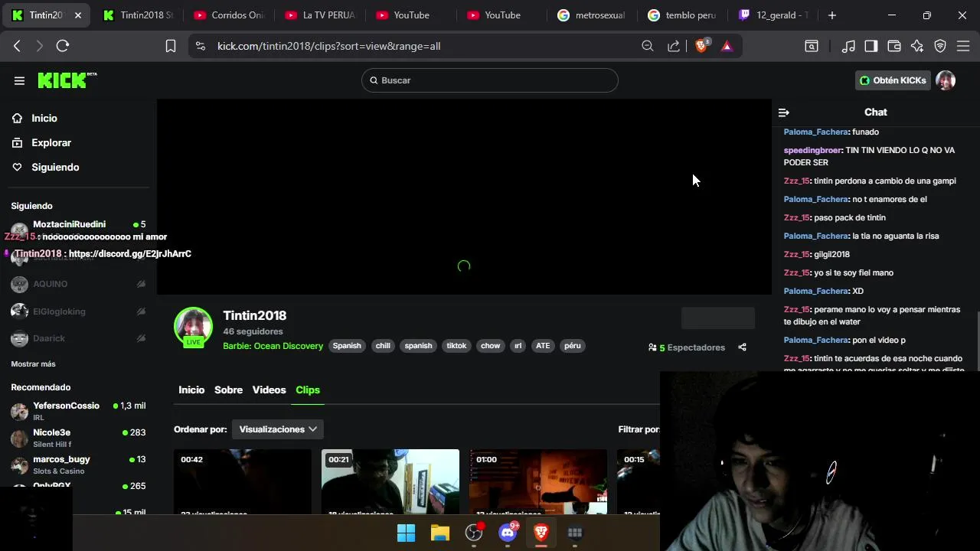980x551 pixels.
Task: Select the péru tag
Action: 573,346
